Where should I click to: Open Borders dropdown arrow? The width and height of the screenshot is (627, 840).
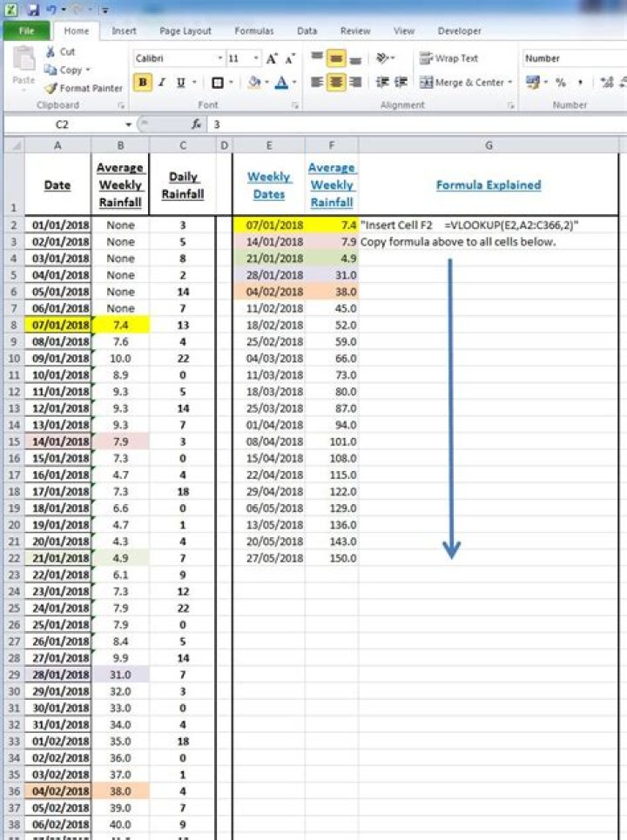click(x=231, y=83)
